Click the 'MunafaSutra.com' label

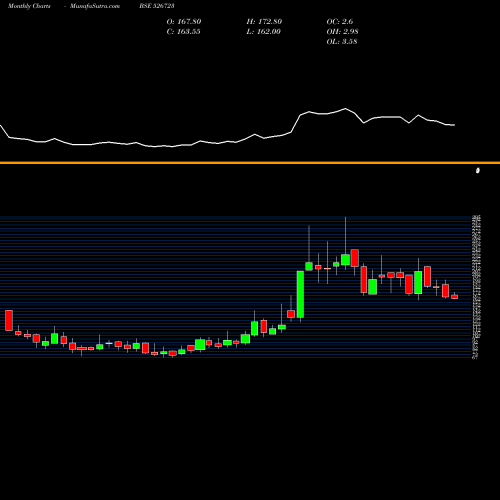(95, 6)
